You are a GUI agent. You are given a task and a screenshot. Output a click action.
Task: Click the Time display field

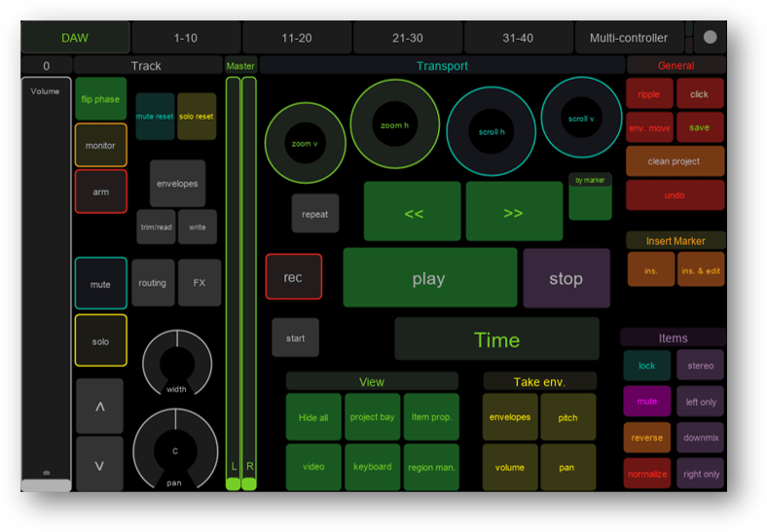pyautogui.click(x=496, y=339)
